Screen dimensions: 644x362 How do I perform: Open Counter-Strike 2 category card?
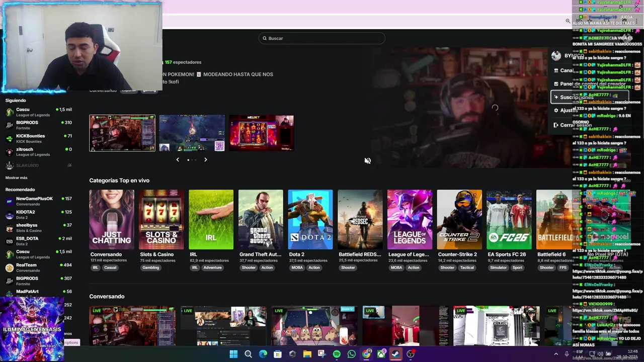click(x=459, y=220)
